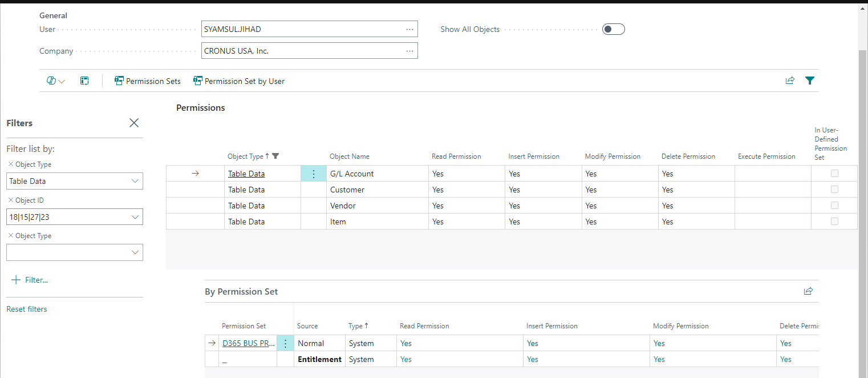Viewport: 868px width, 378px height.
Task: Click the By Permission Set section heading
Action: point(241,291)
